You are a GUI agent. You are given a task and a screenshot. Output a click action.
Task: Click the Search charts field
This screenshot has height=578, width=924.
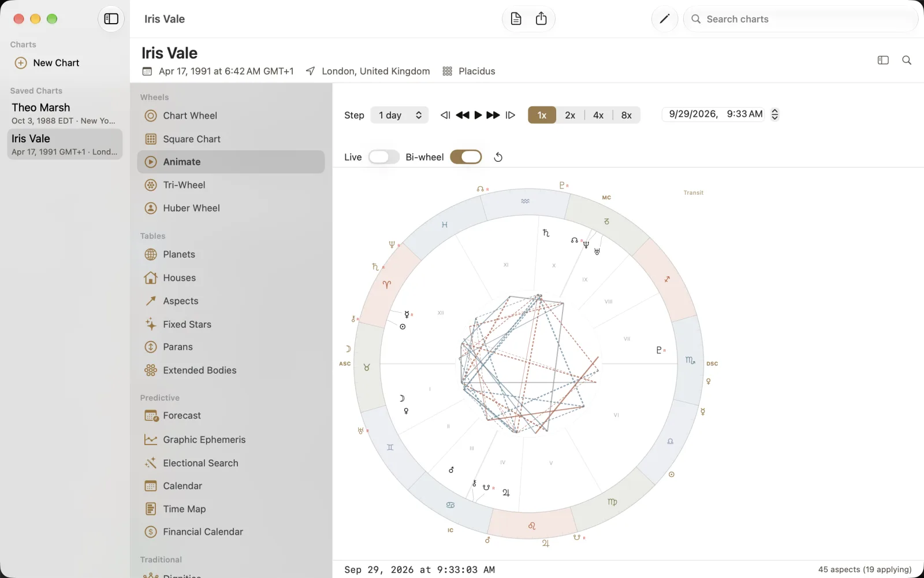pos(800,19)
